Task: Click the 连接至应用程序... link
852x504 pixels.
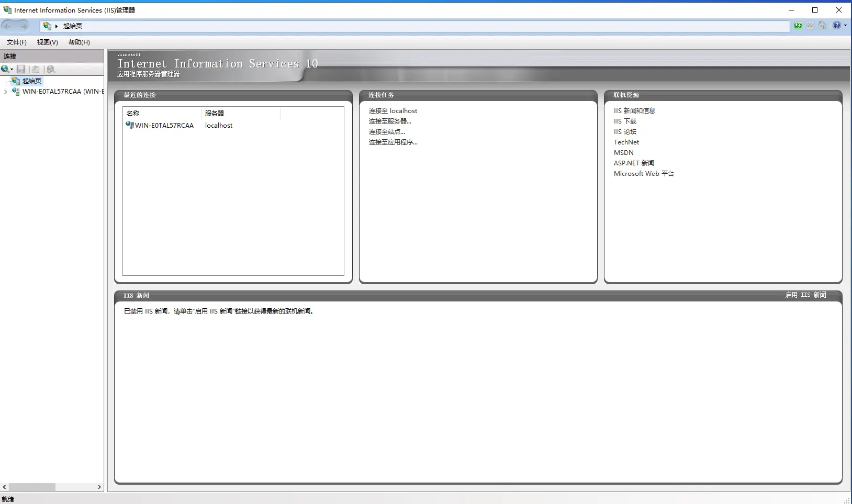Action: [393, 142]
